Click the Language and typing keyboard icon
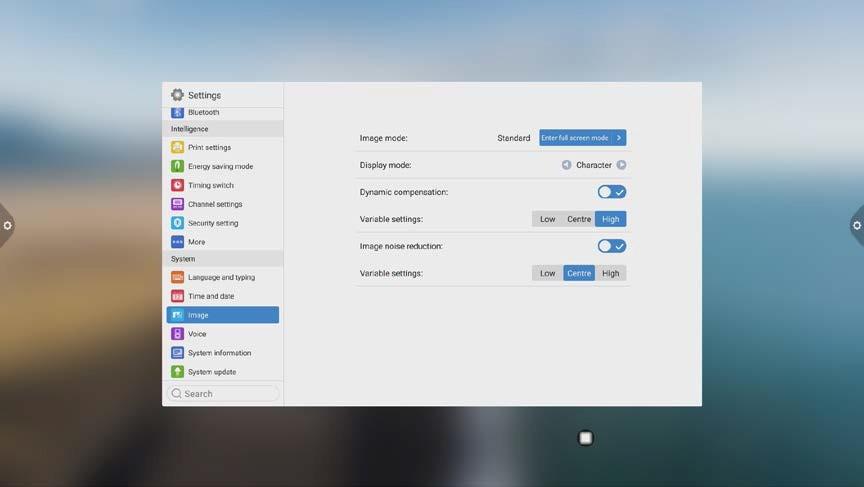The image size is (864, 487). tap(177, 277)
